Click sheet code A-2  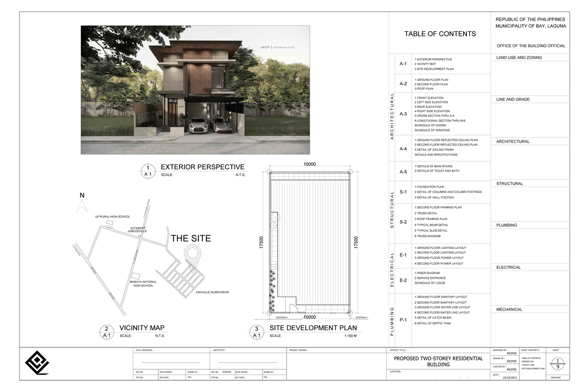tap(403, 84)
